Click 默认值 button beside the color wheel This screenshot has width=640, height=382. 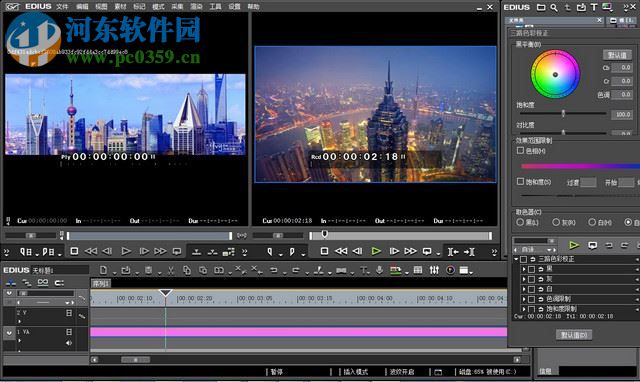617,55
